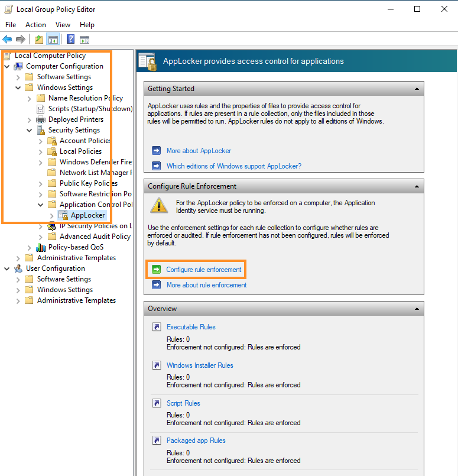Image resolution: width=458 pixels, height=476 pixels.
Task: Select Advanced Audit Policy tree item
Action: click(x=95, y=237)
